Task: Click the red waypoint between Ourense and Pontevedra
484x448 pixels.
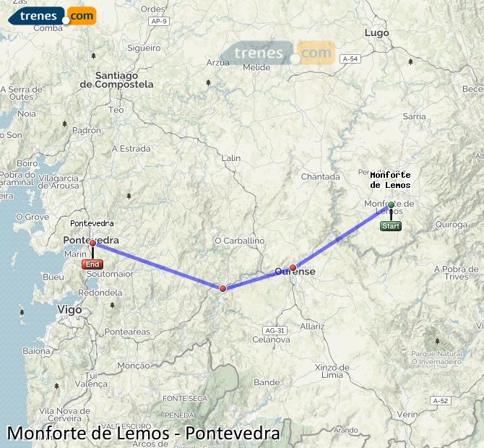Action: pyautogui.click(x=223, y=289)
